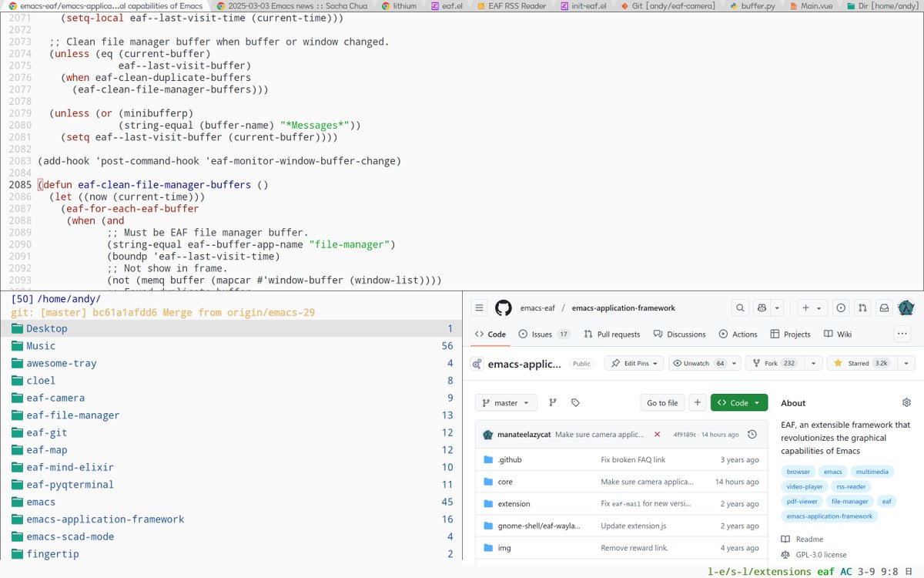Expand watch options dropdown arrow
This screenshot has width=924, height=578.
click(x=735, y=363)
